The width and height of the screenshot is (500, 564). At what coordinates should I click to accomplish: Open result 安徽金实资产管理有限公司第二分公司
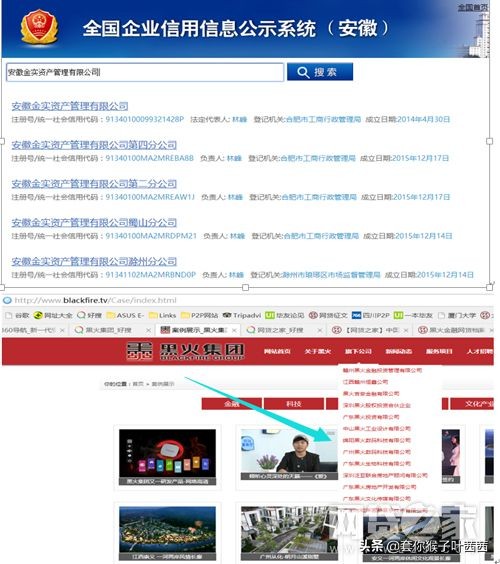[94, 184]
